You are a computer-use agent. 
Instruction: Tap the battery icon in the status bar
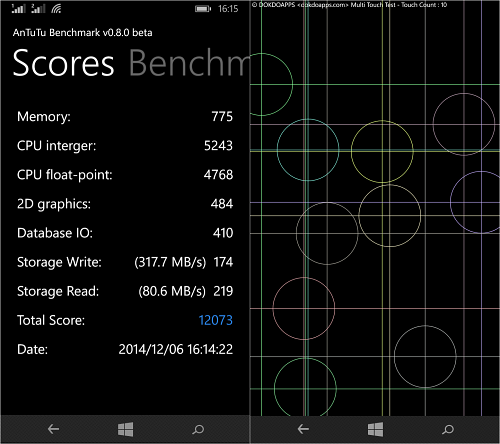coord(203,9)
